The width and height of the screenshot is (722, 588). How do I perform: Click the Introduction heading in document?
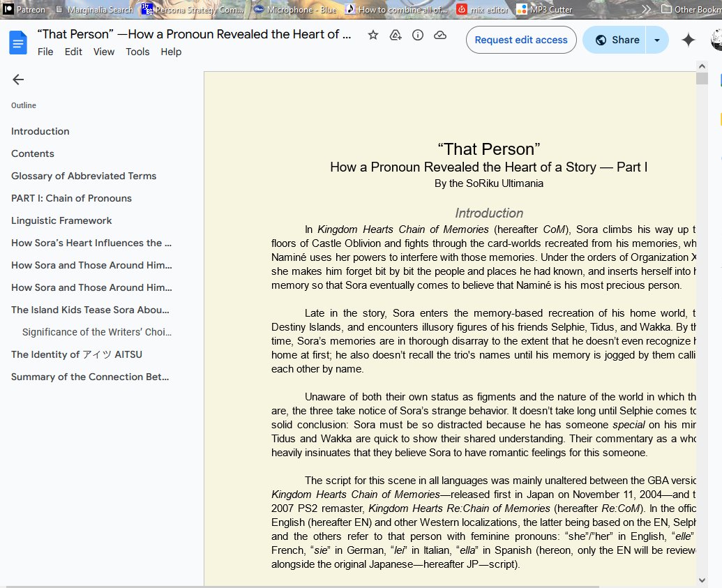[x=489, y=213]
